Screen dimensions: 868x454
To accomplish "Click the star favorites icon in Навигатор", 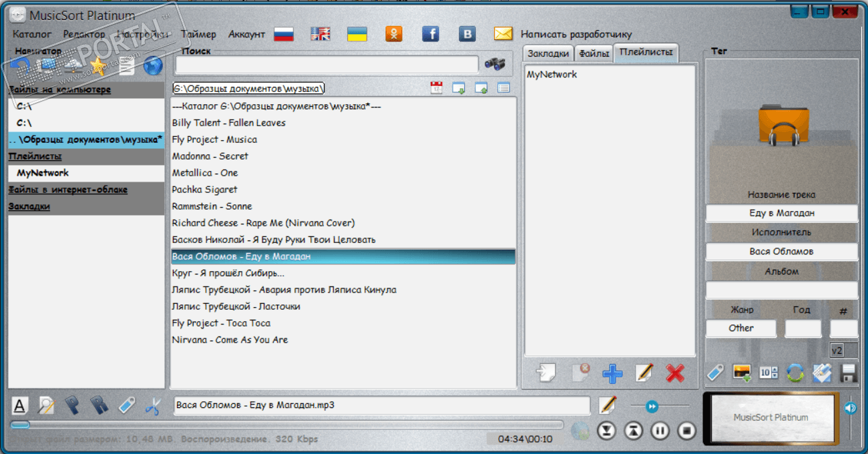I will point(99,65).
